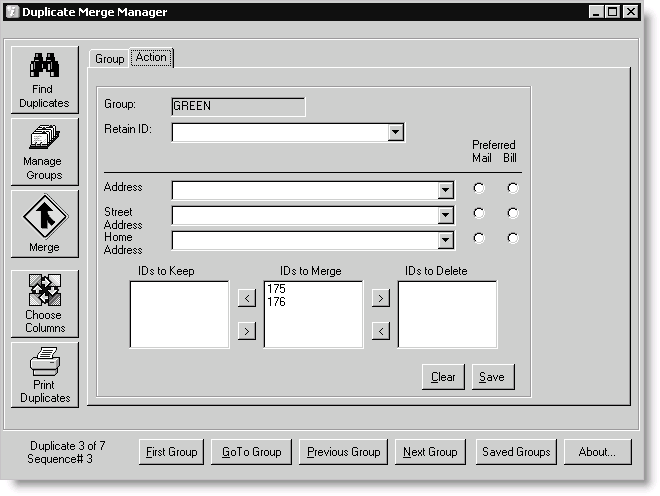
Task: Select Preferred Mail for Home Address
Action: [479, 238]
